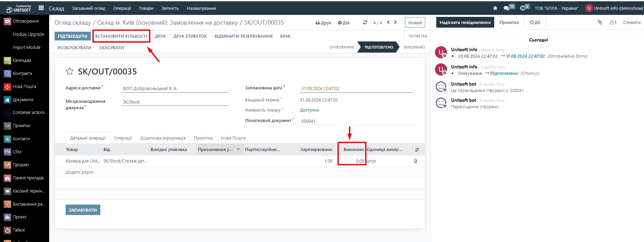Image resolution: width=644 pixels, height=242 pixels.
Task: Mark SK/OUT/00035 as favorite with star
Action: pyautogui.click(x=70, y=71)
